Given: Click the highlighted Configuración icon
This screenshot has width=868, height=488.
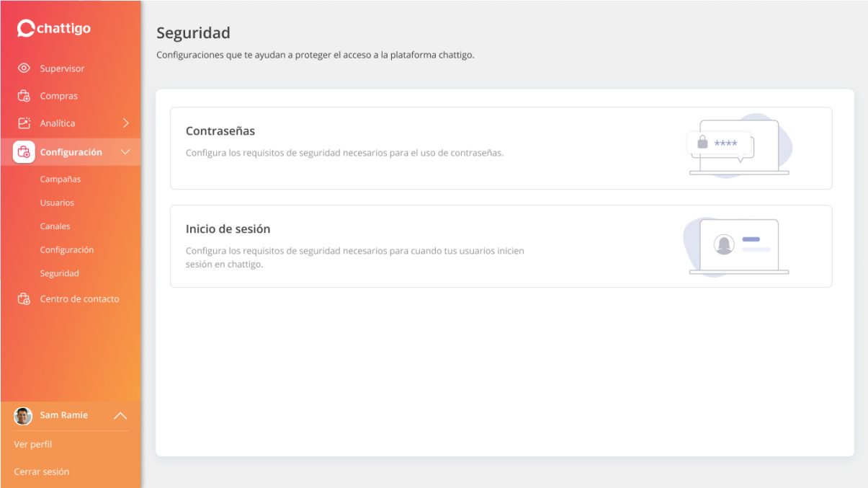Looking at the screenshot, I should [x=24, y=152].
